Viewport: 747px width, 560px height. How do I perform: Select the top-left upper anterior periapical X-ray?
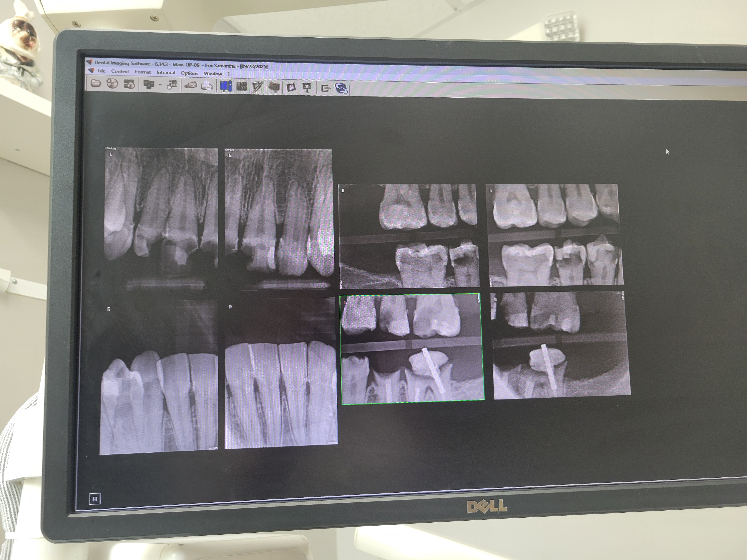161,209
